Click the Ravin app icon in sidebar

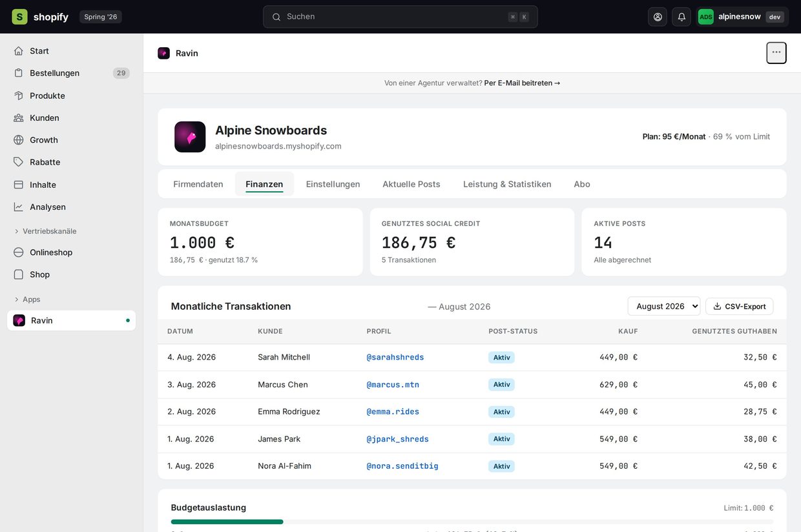pos(19,320)
